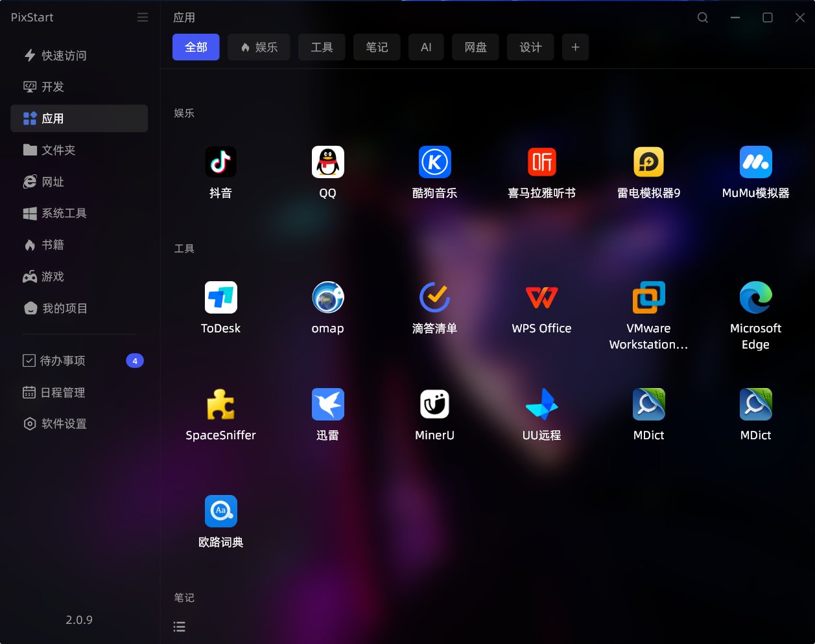Launch 喜马拉雅听书 app icon
The image size is (815, 644).
point(541,162)
